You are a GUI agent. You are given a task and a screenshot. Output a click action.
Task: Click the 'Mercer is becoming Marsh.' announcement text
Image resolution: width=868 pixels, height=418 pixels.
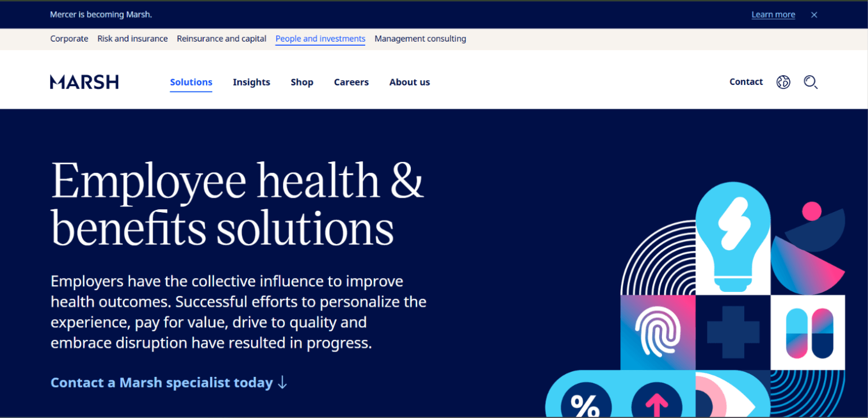click(x=101, y=14)
